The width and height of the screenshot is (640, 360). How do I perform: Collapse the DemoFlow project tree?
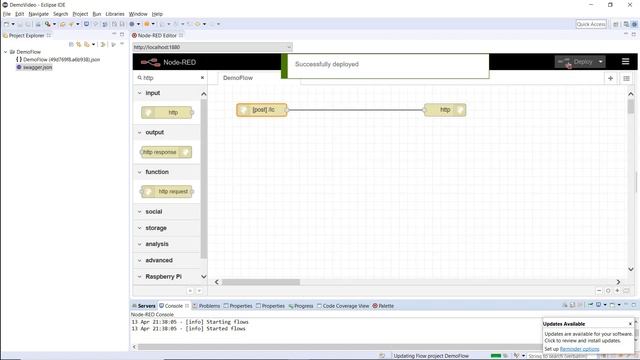tap(6, 52)
